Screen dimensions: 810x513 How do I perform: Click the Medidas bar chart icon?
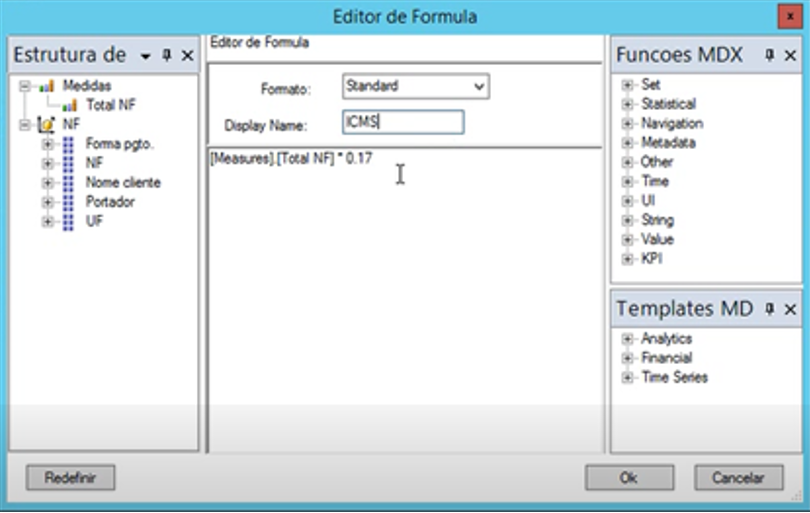pyautogui.click(x=46, y=86)
